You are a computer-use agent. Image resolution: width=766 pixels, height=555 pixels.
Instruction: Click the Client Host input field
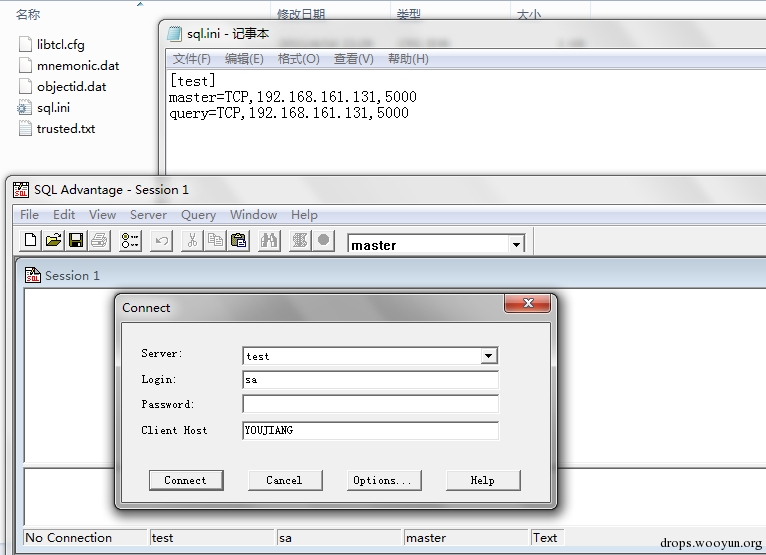[370, 430]
